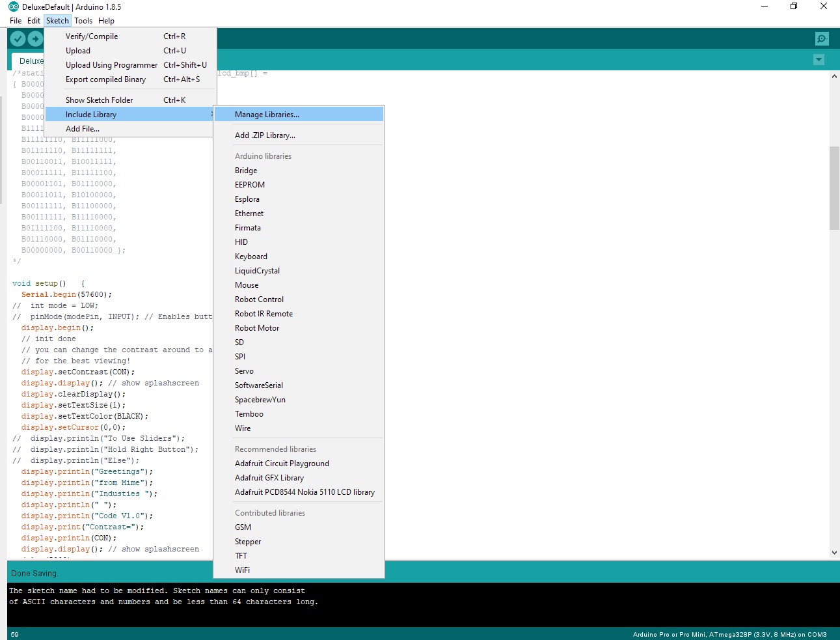
Task: Open the tab options dropdown arrow
Action: [819, 60]
